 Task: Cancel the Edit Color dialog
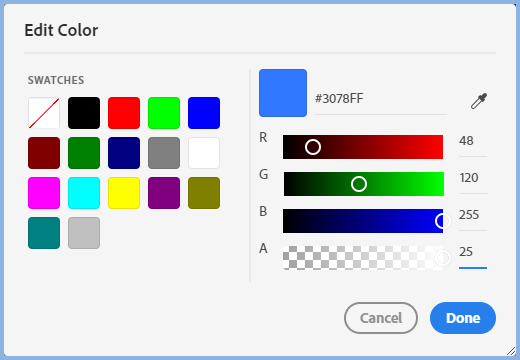pos(381,318)
